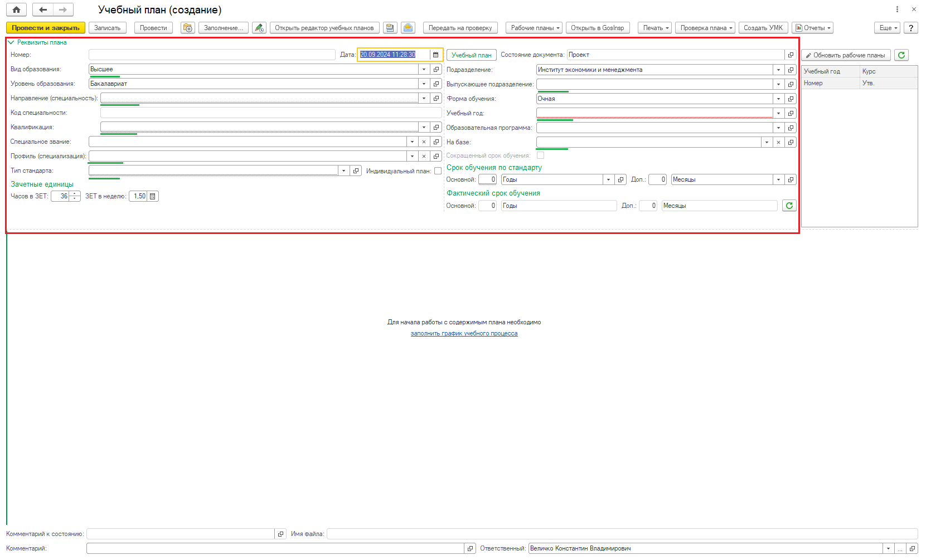Refresh Фактический срок обучения with green arrow

tap(789, 206)
